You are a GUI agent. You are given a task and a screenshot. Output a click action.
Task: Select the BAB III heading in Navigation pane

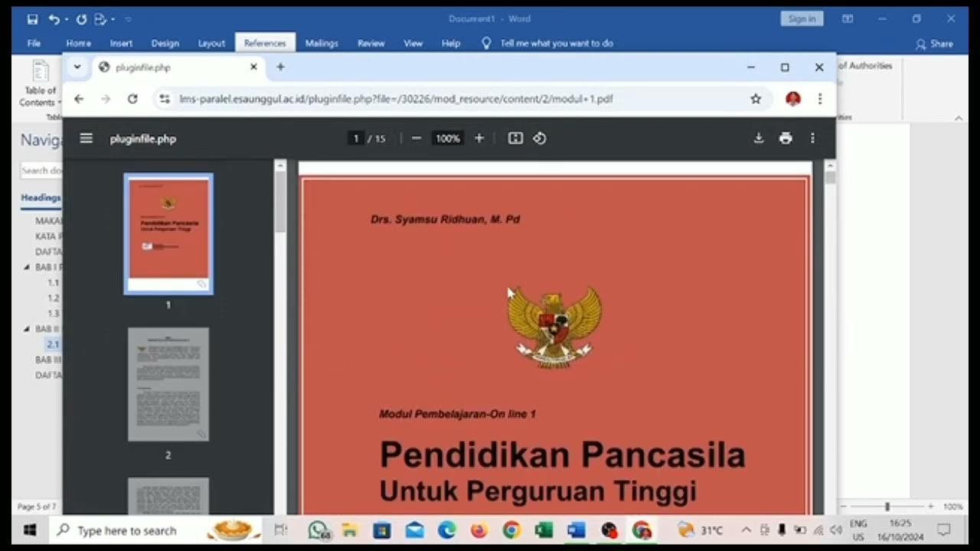(x=48, y=360)
